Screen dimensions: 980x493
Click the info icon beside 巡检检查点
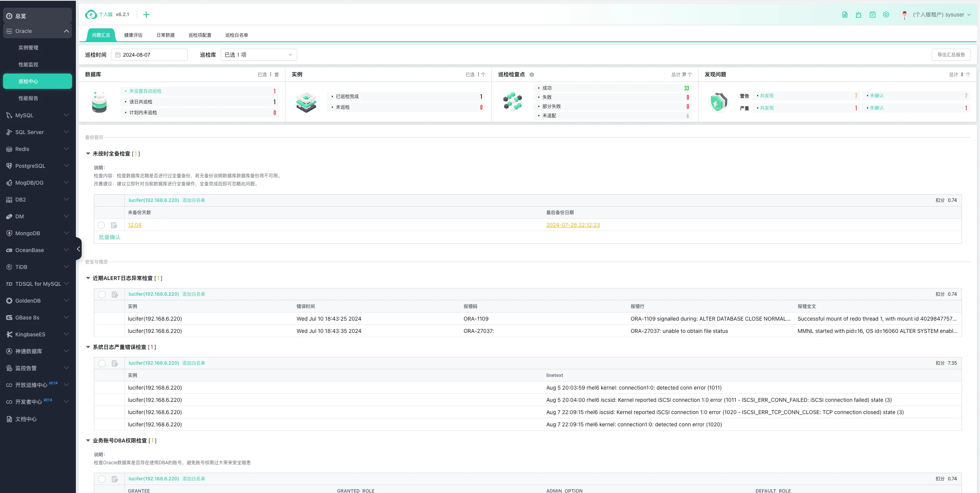531,75
